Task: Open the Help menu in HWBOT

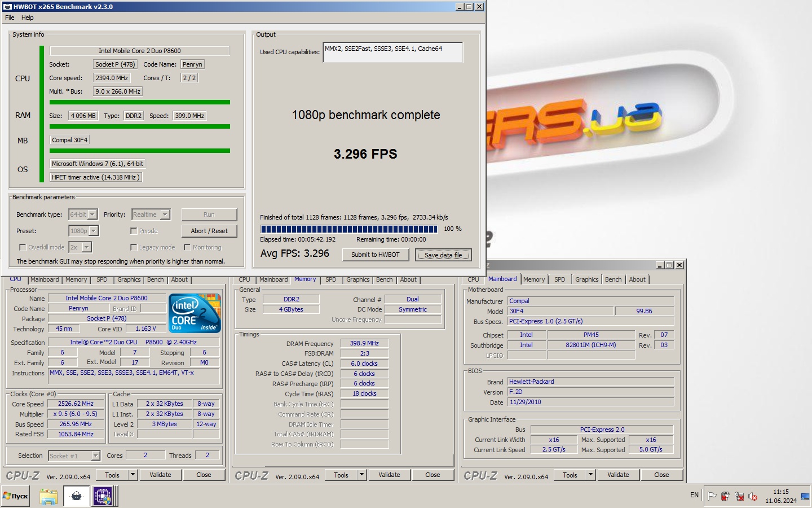Action: point(28,17)
